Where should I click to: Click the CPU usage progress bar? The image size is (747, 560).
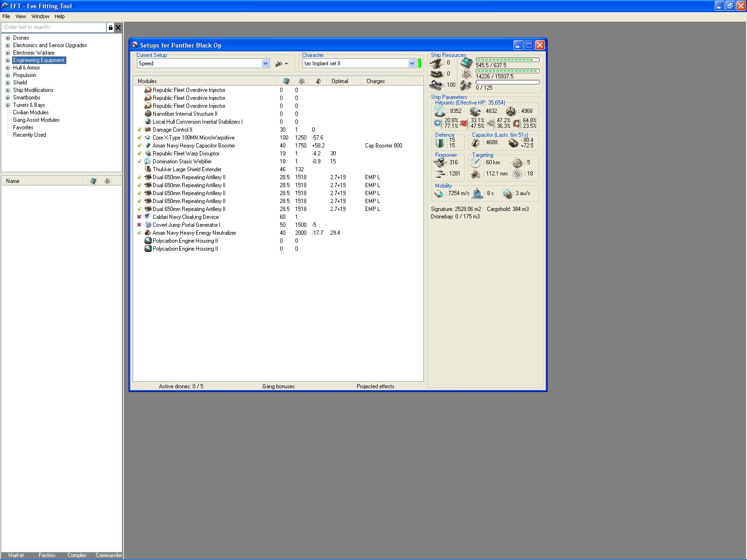tap(507, 60)
